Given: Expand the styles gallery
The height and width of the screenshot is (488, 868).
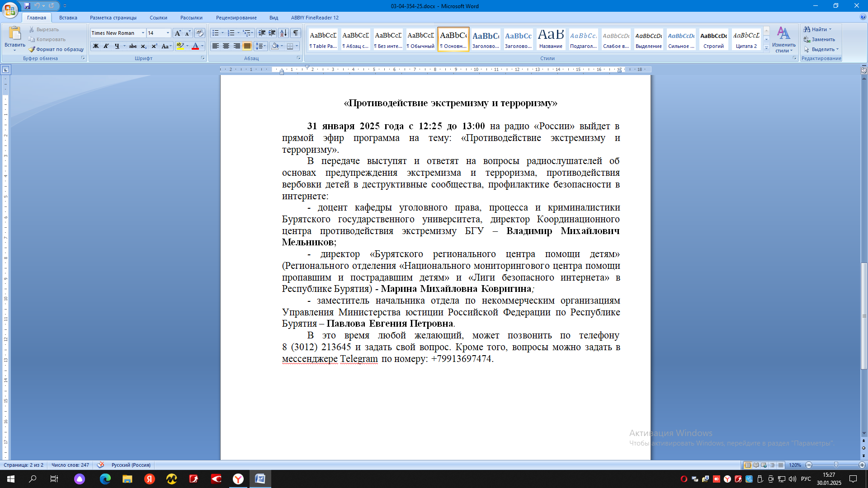Looking at the screenshot, I should (x=766, y=48).
